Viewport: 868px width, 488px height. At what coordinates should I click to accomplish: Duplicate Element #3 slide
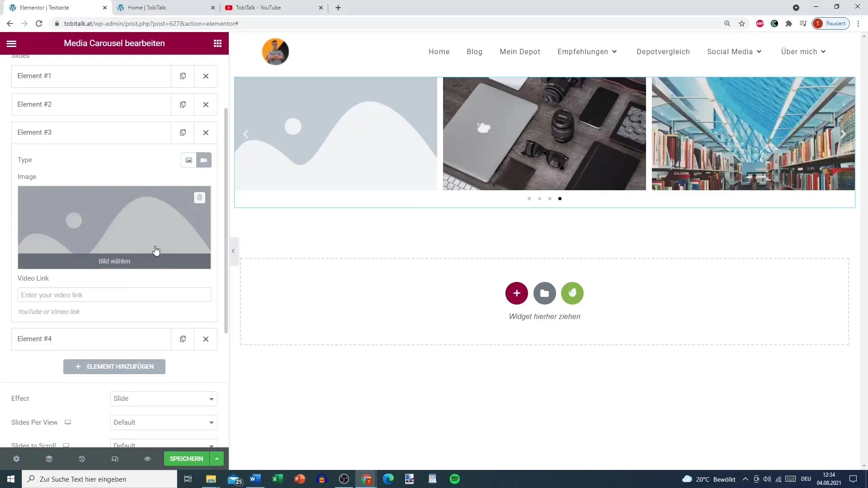(x=183, y=132)
